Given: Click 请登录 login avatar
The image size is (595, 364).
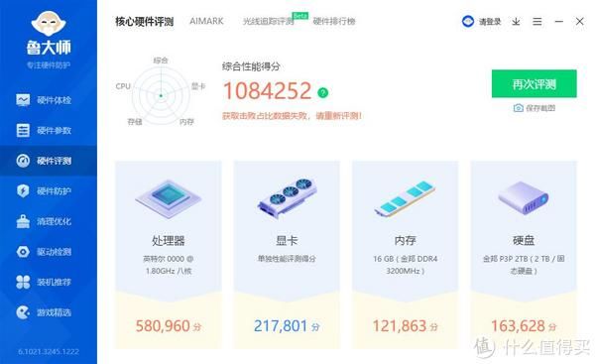Looking at the screenshot, I should coord(482,22).
